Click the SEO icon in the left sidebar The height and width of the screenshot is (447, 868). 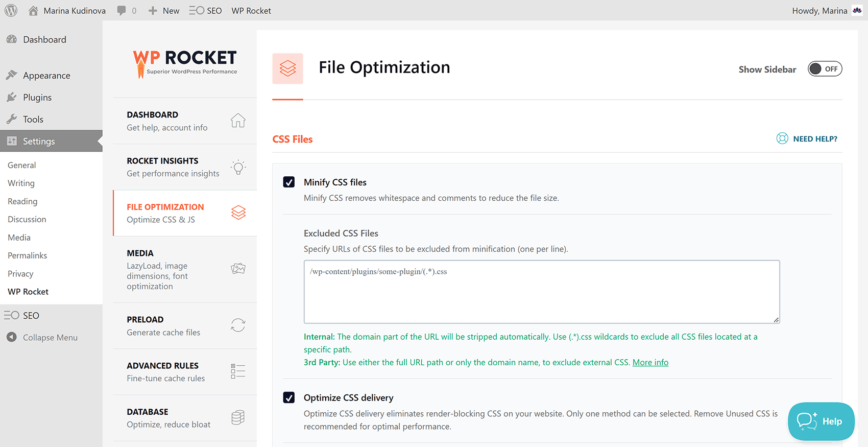(12, 315)
